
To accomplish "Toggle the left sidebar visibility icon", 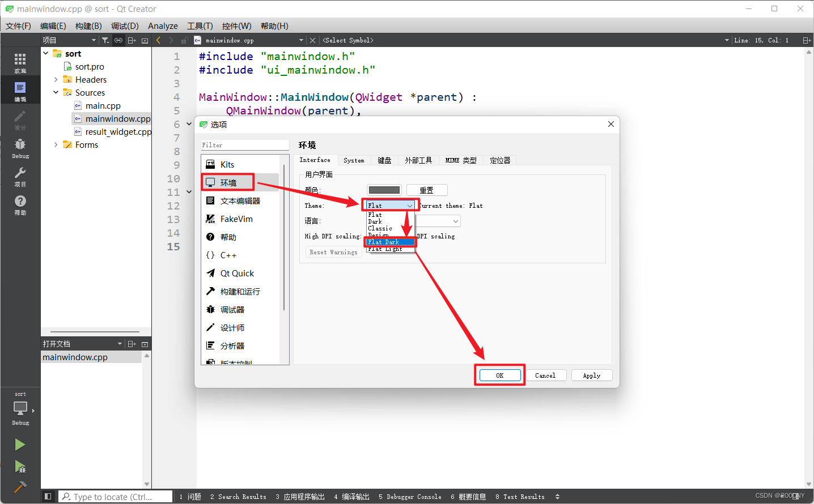I will 48,497.
